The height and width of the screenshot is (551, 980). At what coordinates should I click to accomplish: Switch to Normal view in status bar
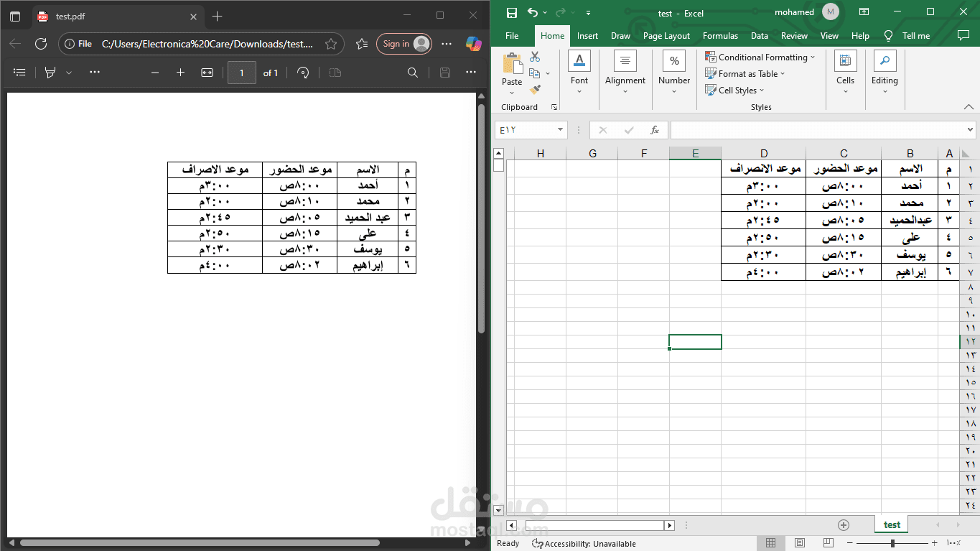tap(770, 543)
